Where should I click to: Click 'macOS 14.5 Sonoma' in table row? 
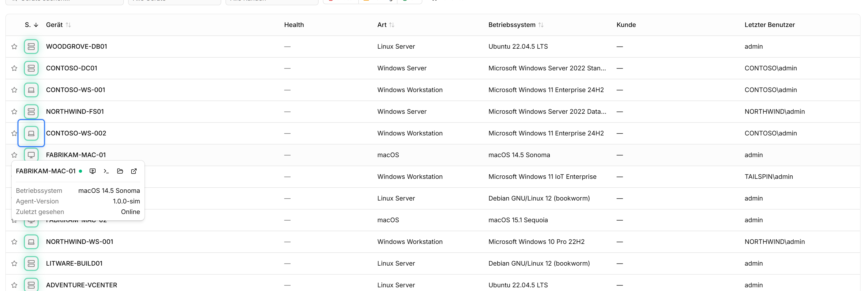(519, 155)
